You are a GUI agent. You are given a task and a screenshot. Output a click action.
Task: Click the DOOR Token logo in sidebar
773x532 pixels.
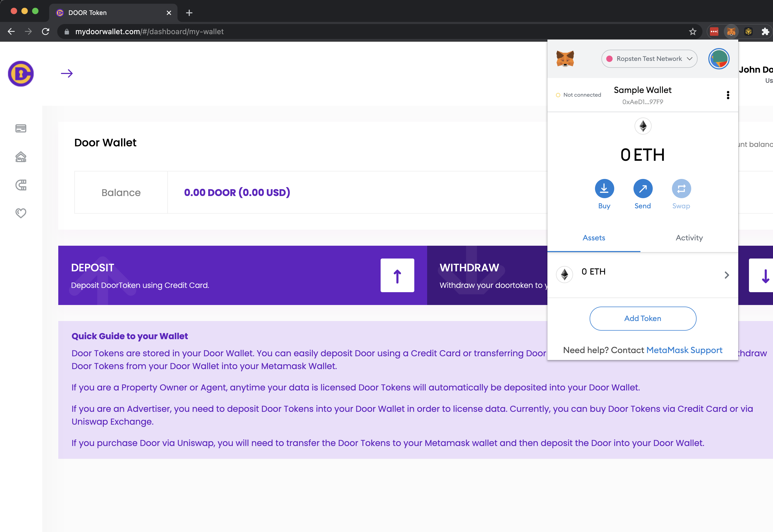(x=21, y=74)
